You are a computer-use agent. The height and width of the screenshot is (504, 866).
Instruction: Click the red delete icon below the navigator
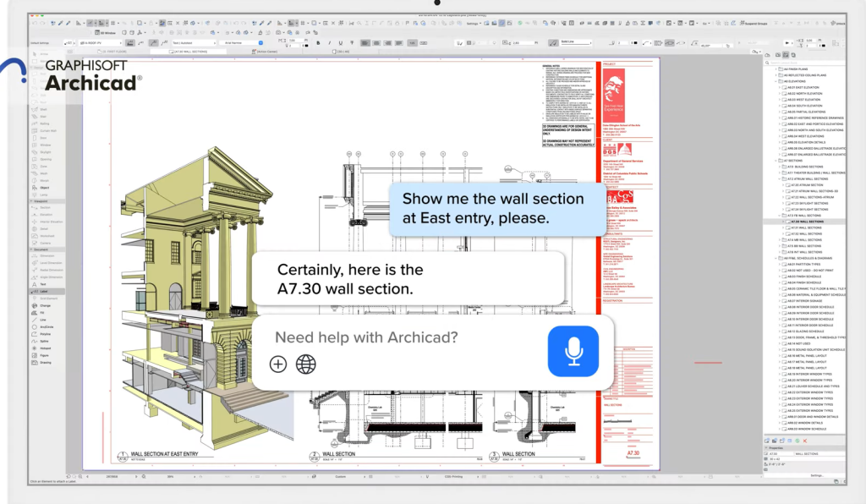(805, 441)
